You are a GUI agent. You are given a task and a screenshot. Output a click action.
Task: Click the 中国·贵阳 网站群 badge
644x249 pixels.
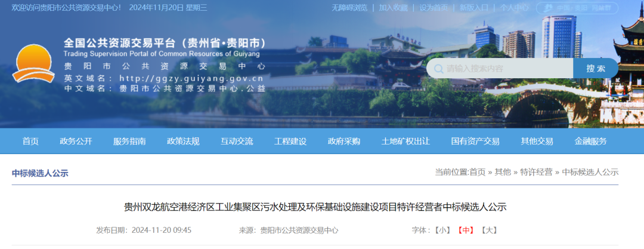click(577, 8)
